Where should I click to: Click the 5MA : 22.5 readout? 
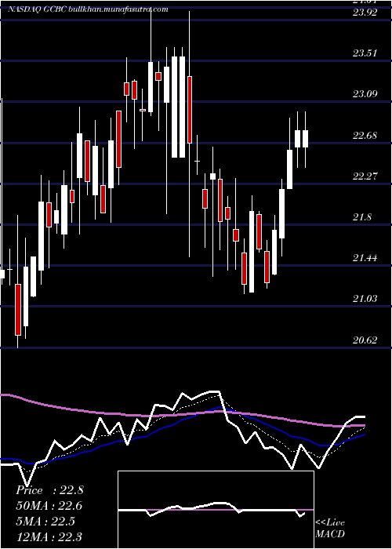click(46, 522)
